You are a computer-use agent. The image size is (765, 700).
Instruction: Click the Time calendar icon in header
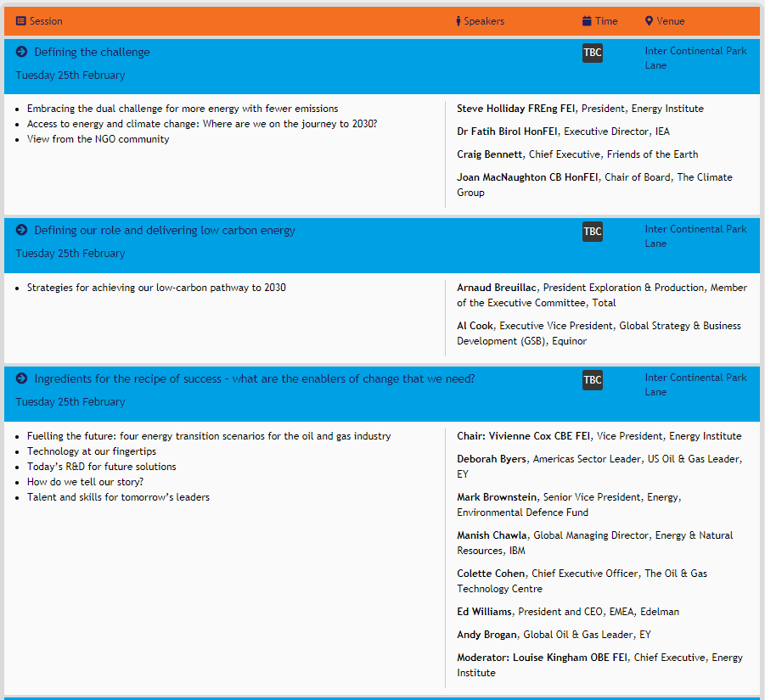pyautogui.click(x=587, y=21)
